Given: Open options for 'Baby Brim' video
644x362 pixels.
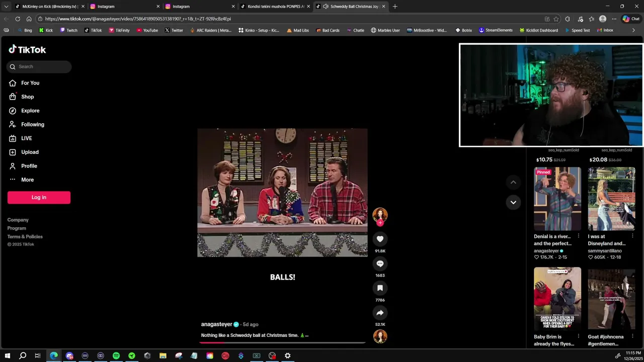Looking at the screenshot, I should point(578,337).
